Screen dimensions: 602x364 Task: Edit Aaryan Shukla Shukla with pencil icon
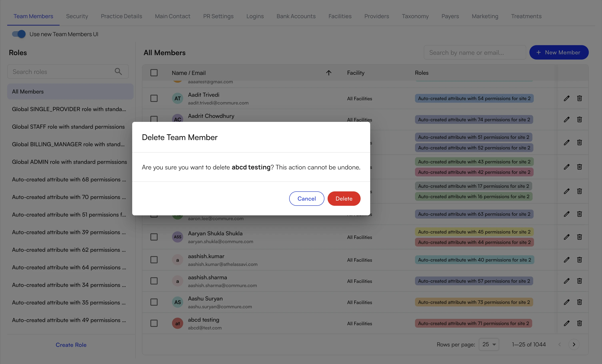(567, 237)
